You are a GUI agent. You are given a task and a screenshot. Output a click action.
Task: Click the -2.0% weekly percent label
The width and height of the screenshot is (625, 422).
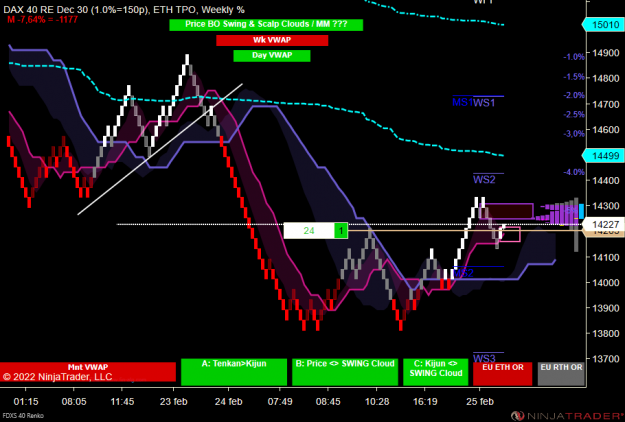click(574, 95)
